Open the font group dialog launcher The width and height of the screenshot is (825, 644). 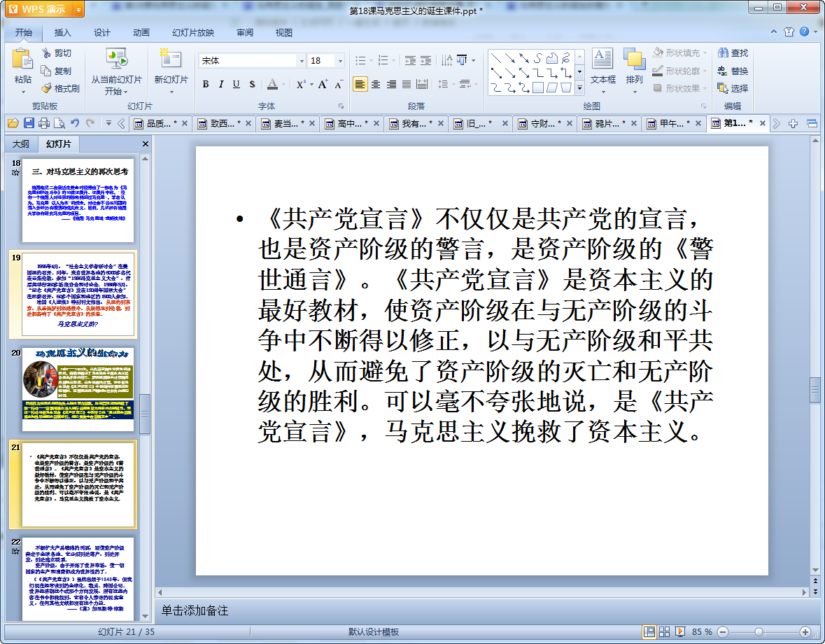tap(341, 106)
